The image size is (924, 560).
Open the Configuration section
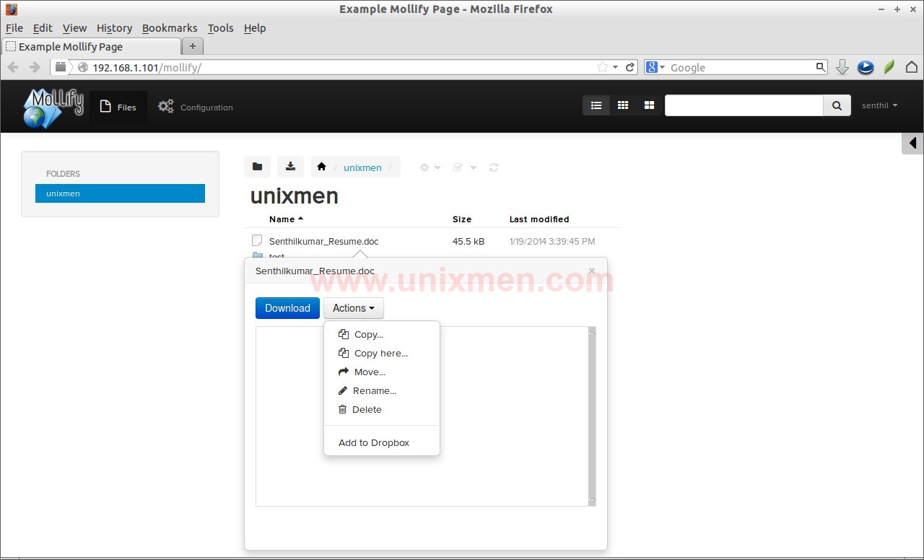coord(196,107)
